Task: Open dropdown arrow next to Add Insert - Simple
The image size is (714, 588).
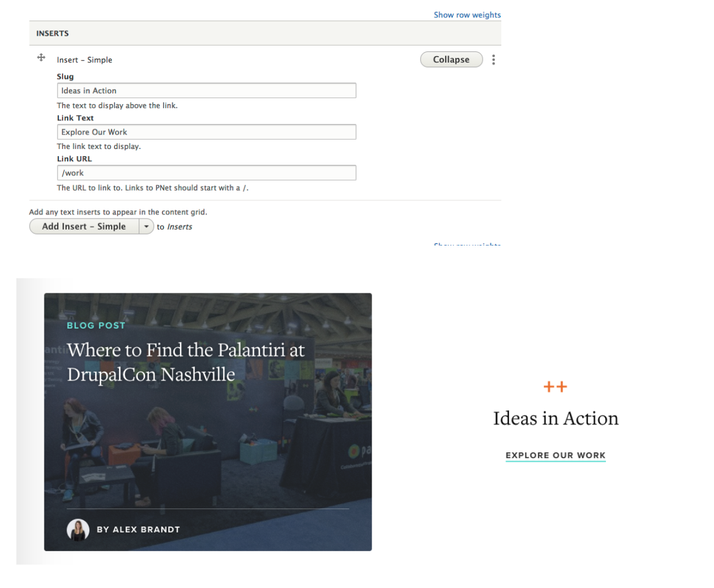Action: [x=146, y=227]
